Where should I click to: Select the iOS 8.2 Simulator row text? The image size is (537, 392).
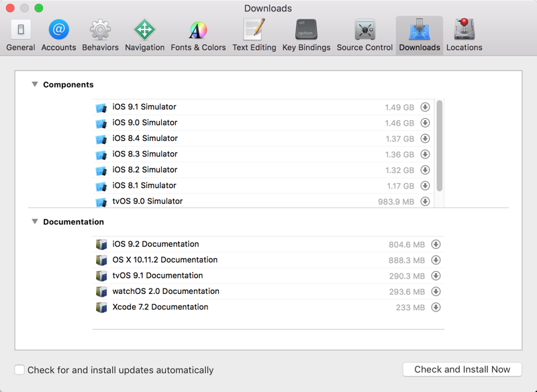pyautogui.click(x=145, y=170)
